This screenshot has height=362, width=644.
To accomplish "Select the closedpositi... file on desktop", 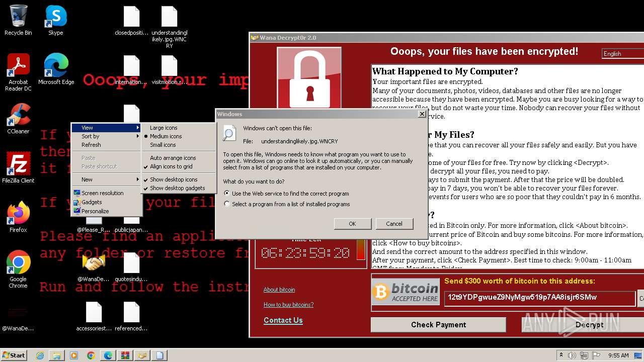I will (x=131, y=21).
